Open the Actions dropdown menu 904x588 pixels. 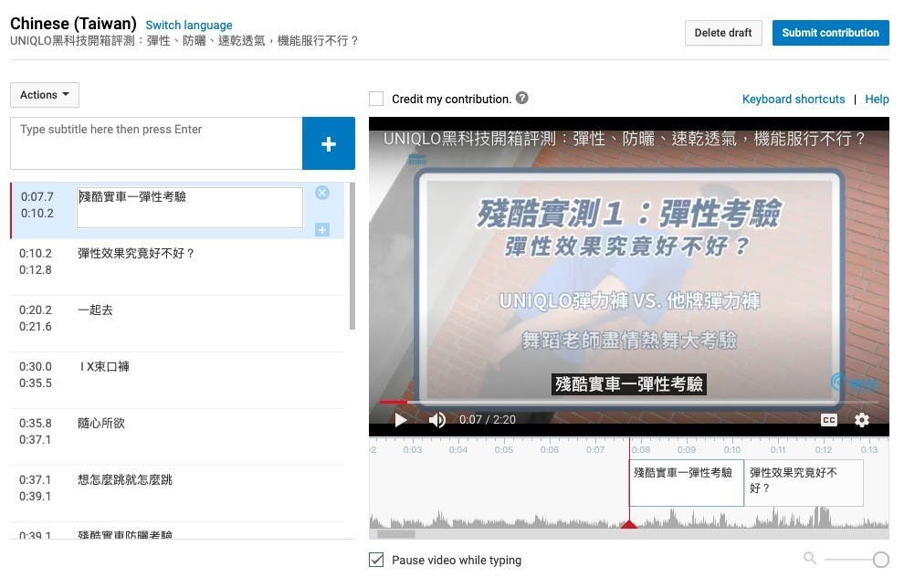[45, 95]
